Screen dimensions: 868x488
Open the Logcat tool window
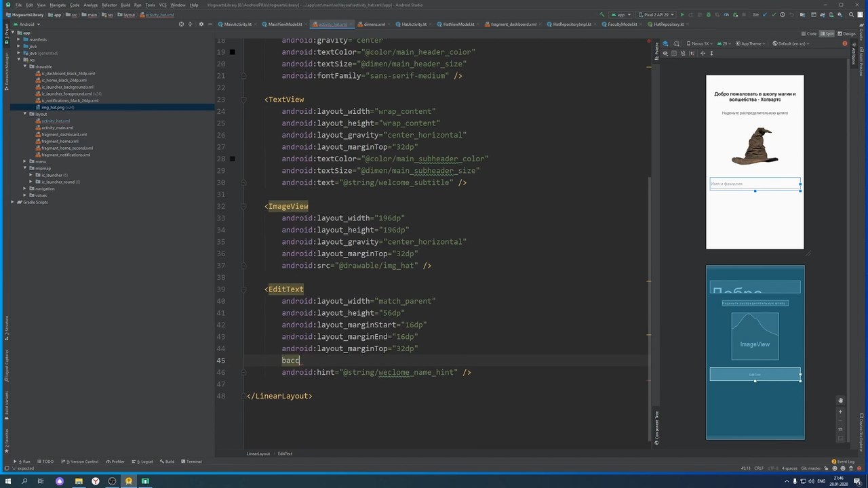pyautogui.click(x=142, y=462)
